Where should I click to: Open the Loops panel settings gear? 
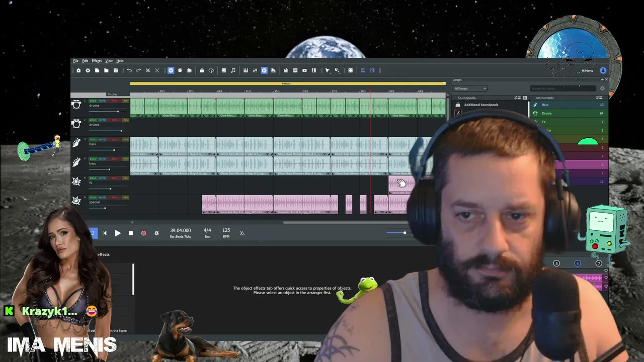click(602, 88)
